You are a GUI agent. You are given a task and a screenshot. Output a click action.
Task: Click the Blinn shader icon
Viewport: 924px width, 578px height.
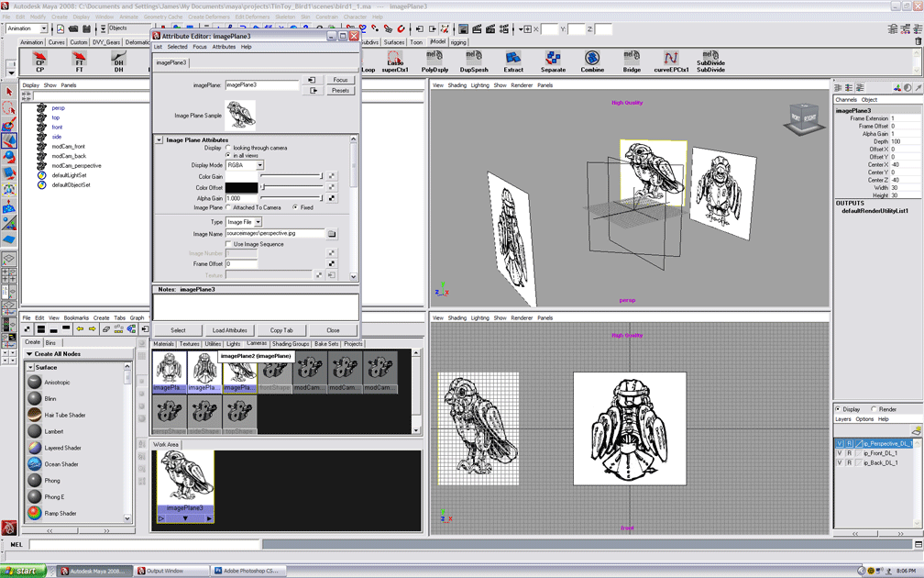pos(35,398)
